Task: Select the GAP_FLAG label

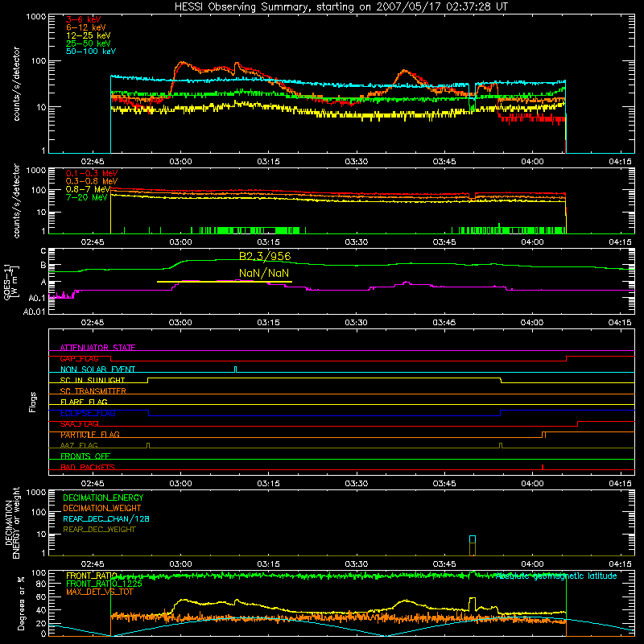Action: pyautogui.click(x=79, y=358)
